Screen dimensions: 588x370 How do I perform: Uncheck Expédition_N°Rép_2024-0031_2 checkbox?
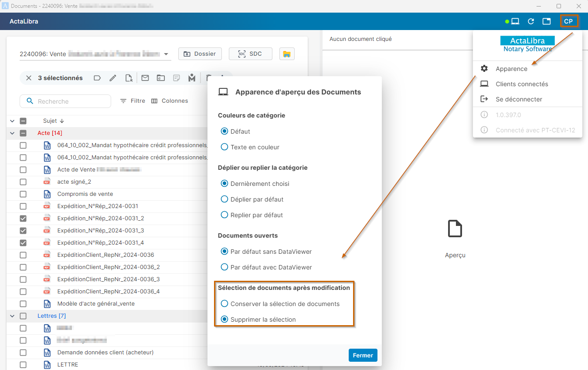point(23,218)
